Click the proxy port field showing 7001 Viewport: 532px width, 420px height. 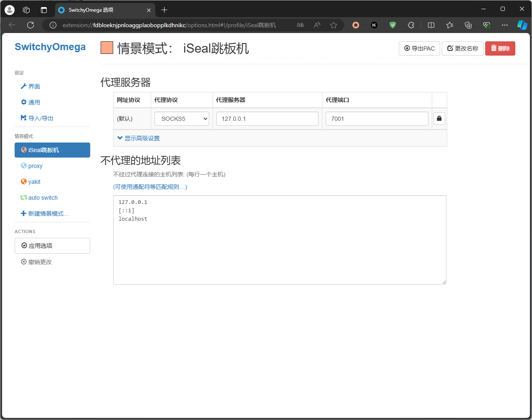(x=377, y=119)
